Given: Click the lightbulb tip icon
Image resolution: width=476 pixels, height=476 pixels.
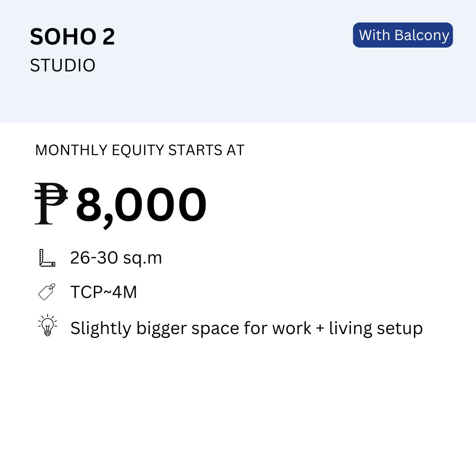Looking at the screenshot, I should (x=48, y=325).
